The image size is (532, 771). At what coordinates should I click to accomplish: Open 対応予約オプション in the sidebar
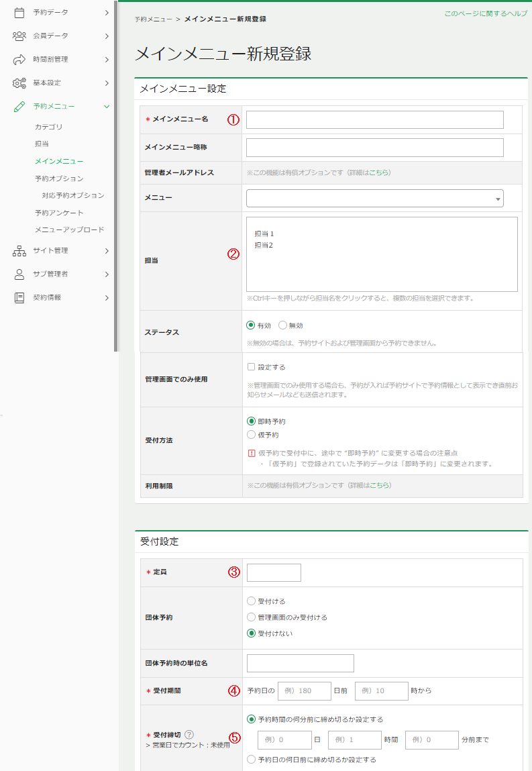coord(73,195)
